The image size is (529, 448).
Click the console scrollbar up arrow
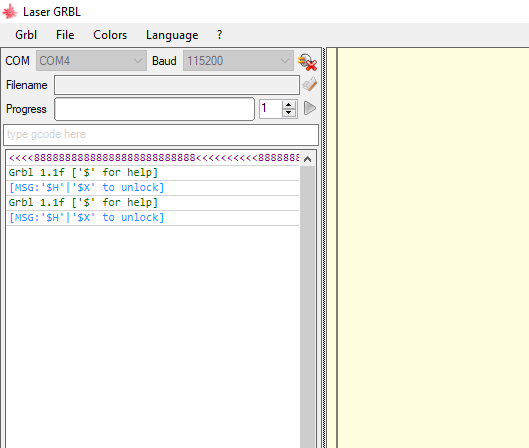[x=307, y=159]
